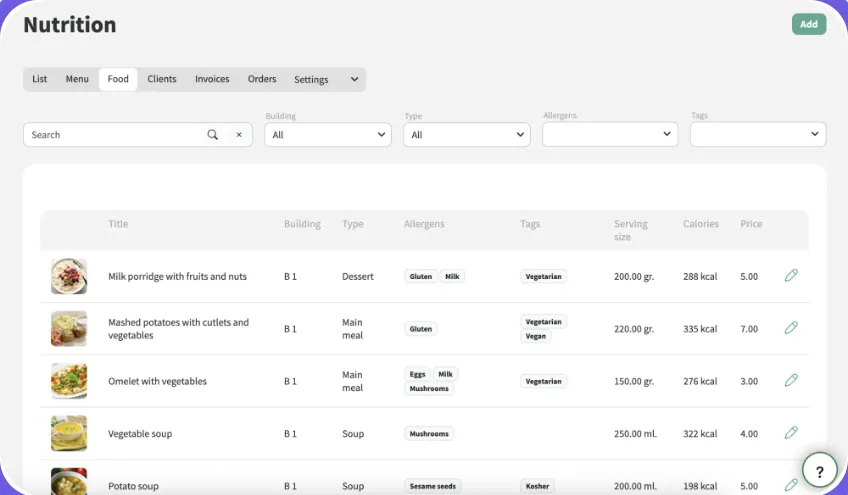This screenshot has width=848, height=495.
Task: Switch to the Clients tab
Action: point(162,79)
